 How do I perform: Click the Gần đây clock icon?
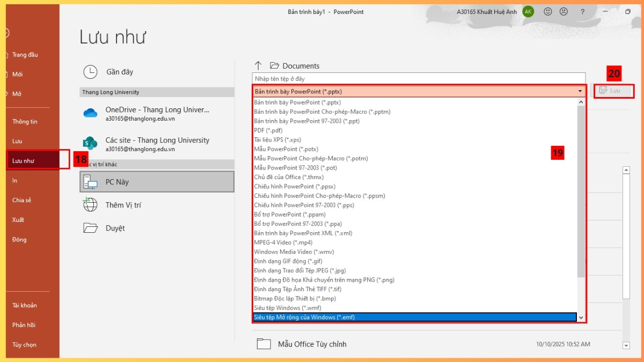coord(90,72)
